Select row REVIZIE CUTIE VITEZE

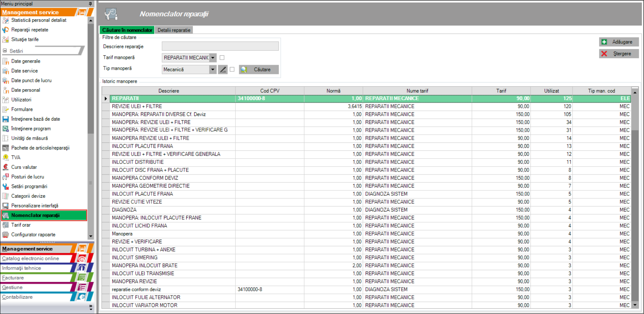(x=366, y=202)
